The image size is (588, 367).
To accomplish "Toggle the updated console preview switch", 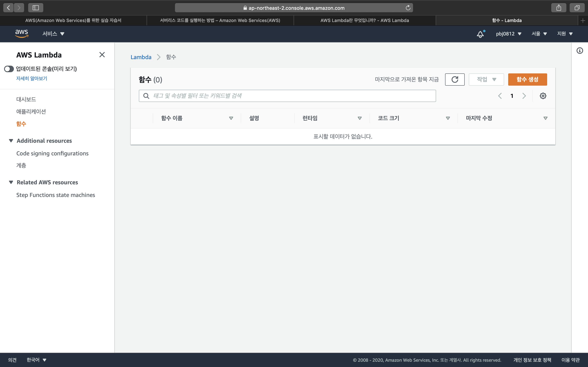I will (x=9, y=69).
